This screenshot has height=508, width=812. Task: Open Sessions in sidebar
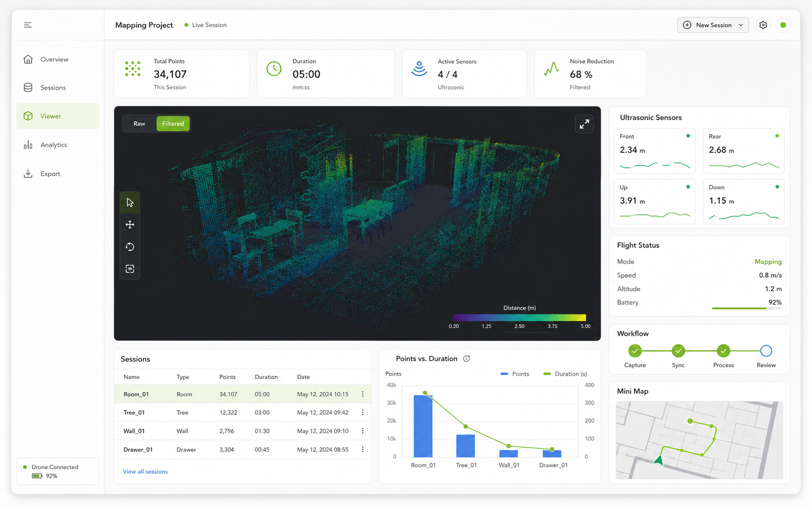pos(57,88)
